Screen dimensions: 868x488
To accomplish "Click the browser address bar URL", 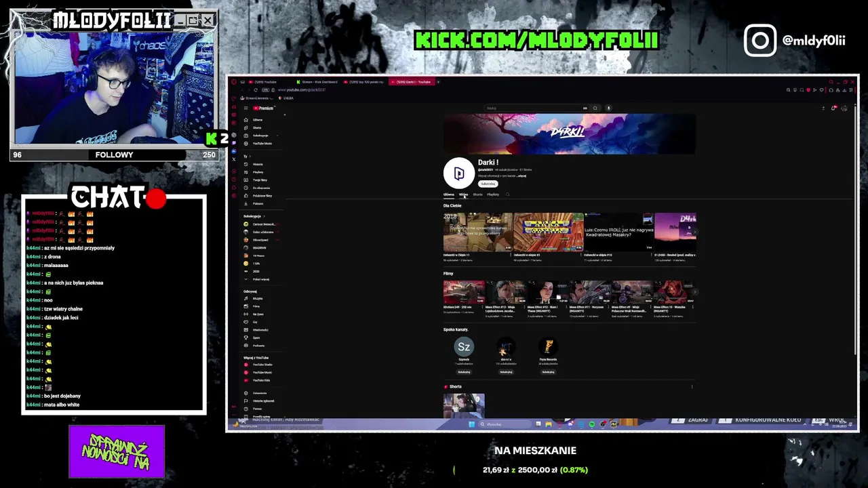I will point(302,89).
